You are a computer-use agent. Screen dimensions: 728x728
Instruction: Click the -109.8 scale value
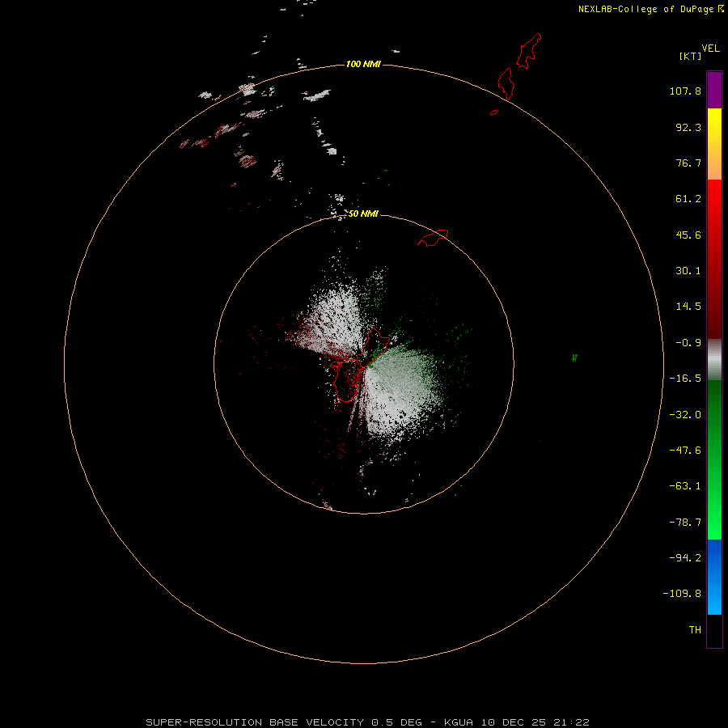(x=682, y=594)
